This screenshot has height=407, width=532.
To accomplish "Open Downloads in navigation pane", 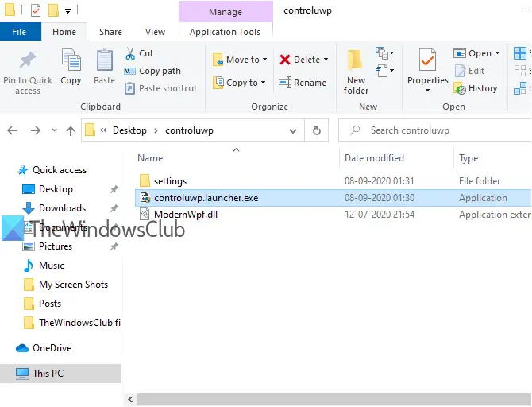I will (54, 208).
